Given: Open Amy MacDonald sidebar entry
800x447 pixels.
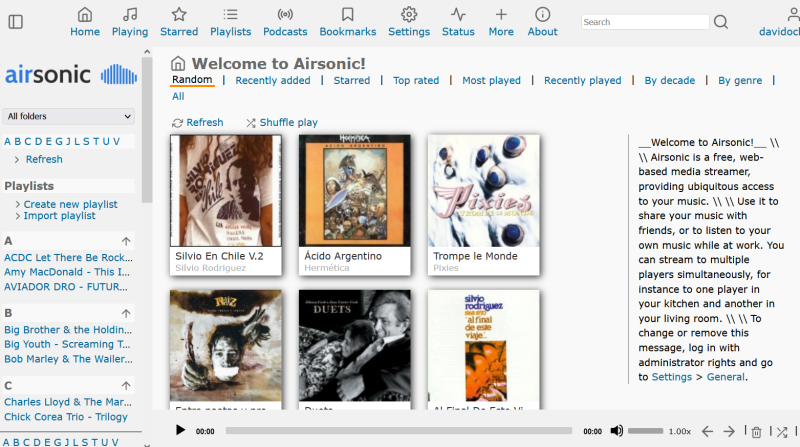Looking at the screenshot, I should click(x=67, y=272).
